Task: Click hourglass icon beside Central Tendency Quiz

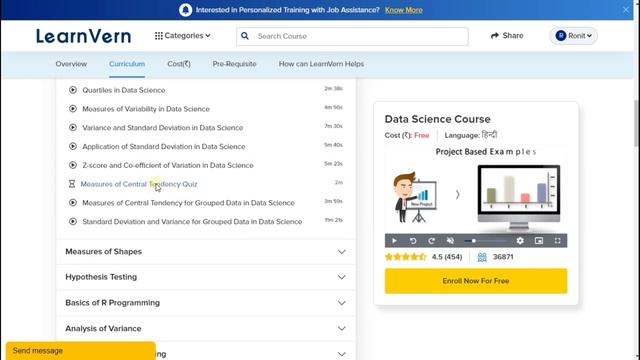Action: 72,184
